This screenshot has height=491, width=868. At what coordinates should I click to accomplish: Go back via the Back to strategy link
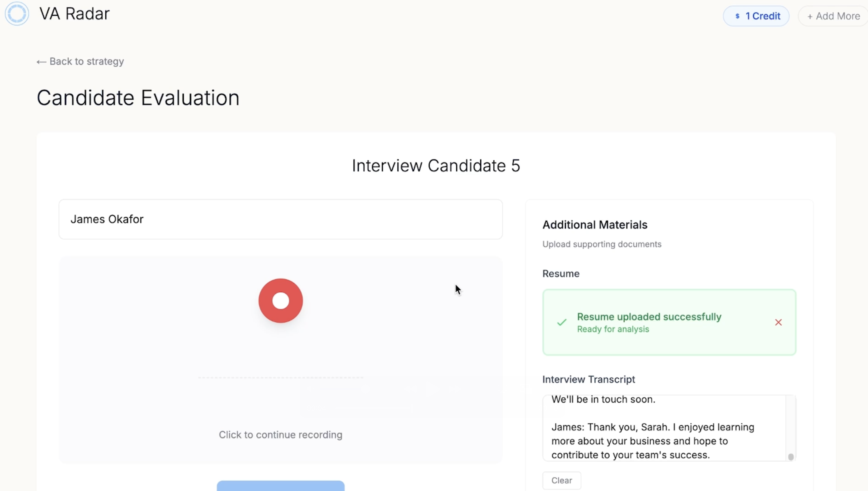pos(80,61)
